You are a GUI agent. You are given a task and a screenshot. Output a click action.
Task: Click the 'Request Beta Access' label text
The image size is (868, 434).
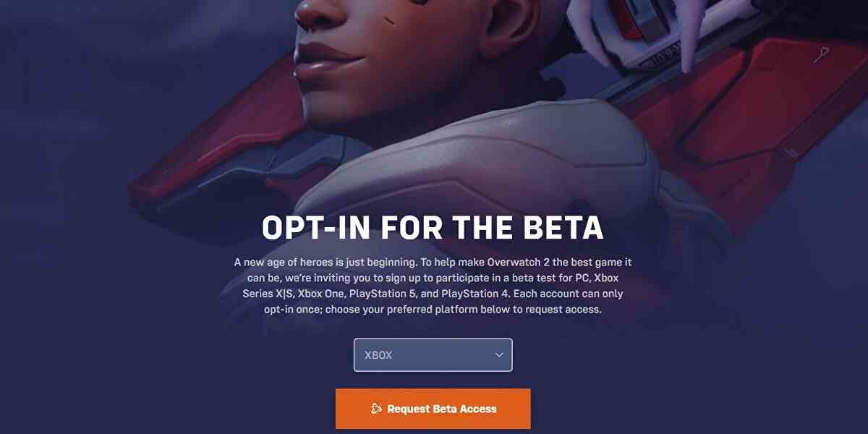click(442, 409)
